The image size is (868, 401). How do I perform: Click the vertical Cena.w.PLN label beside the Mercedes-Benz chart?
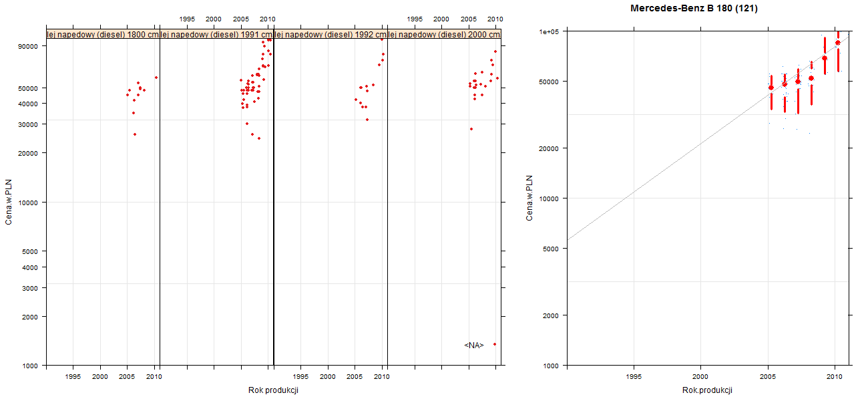click(x=529, y=198)
